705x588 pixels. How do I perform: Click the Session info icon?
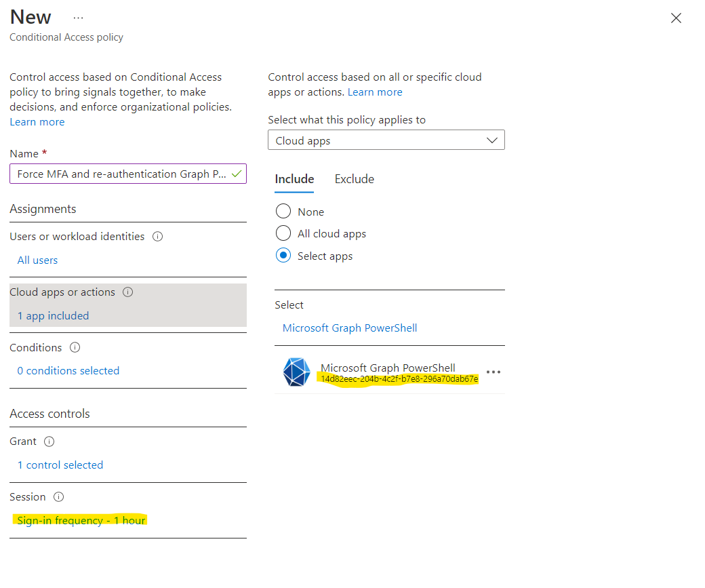59,496
